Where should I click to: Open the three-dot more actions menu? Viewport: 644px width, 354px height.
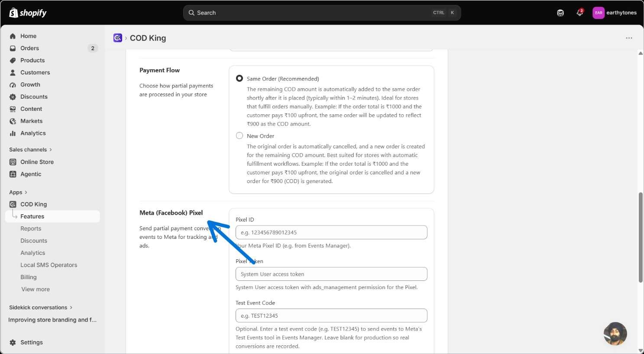pyautogui.click(x=629, y=38)
